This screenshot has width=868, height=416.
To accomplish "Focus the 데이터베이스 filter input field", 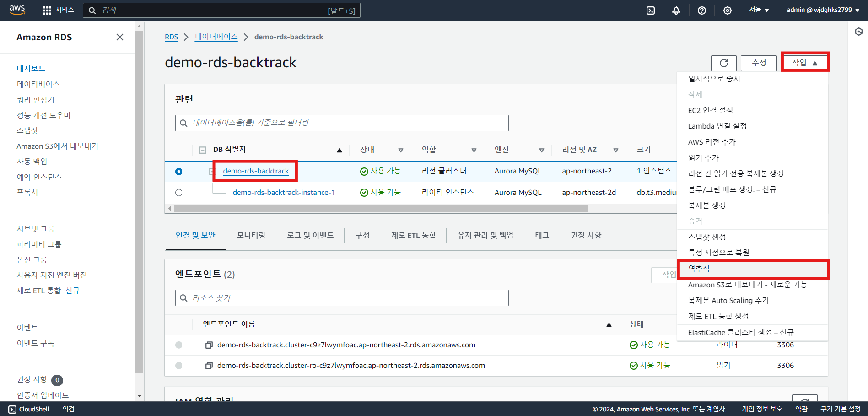I will (x=342, y=123).
